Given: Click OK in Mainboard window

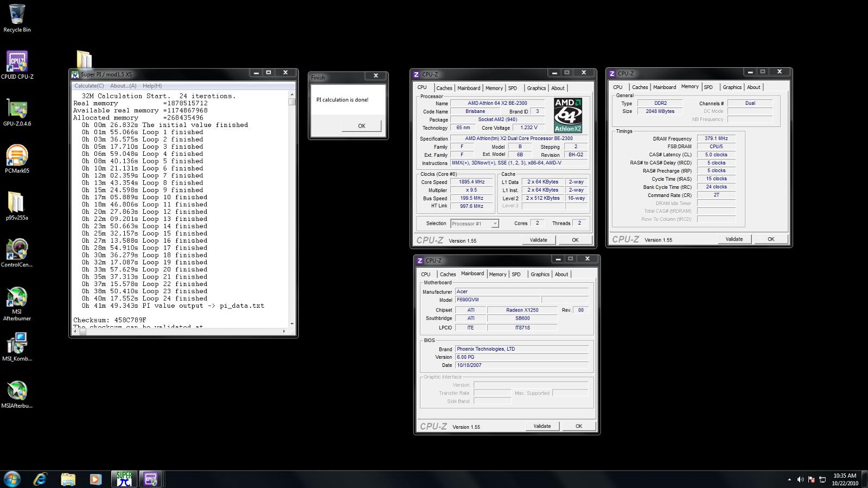Looking at the screenshot, I should coord(579,426).
